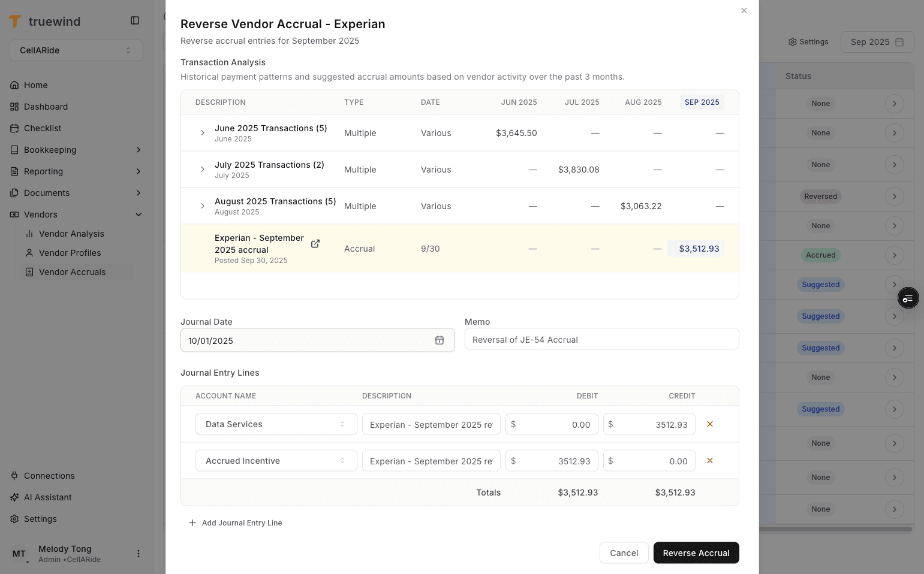This screenshot has height=574, width=924.
Task: Click the AI Assistant sparkle icon
Action: (x=14, y=497)
